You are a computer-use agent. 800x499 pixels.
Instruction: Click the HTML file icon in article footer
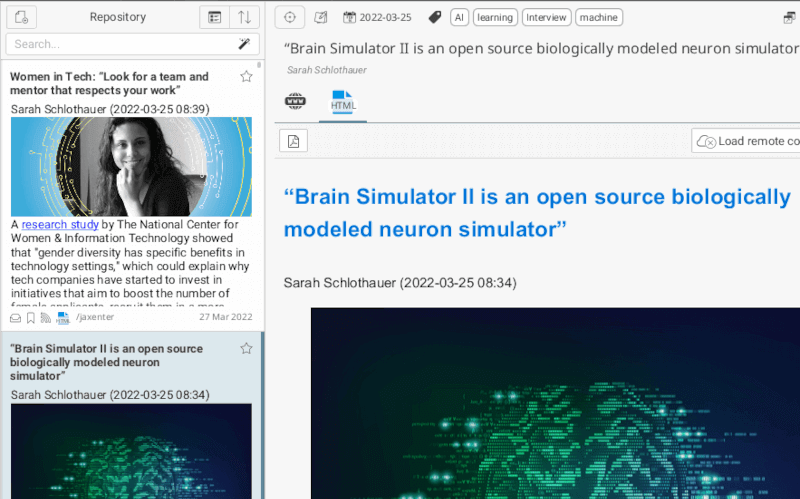(x=63, y=318)
